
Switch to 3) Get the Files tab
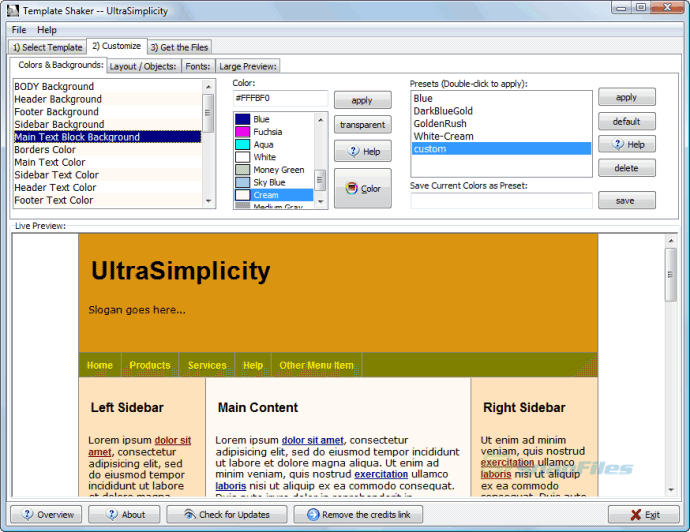click(x=179, y=47)
